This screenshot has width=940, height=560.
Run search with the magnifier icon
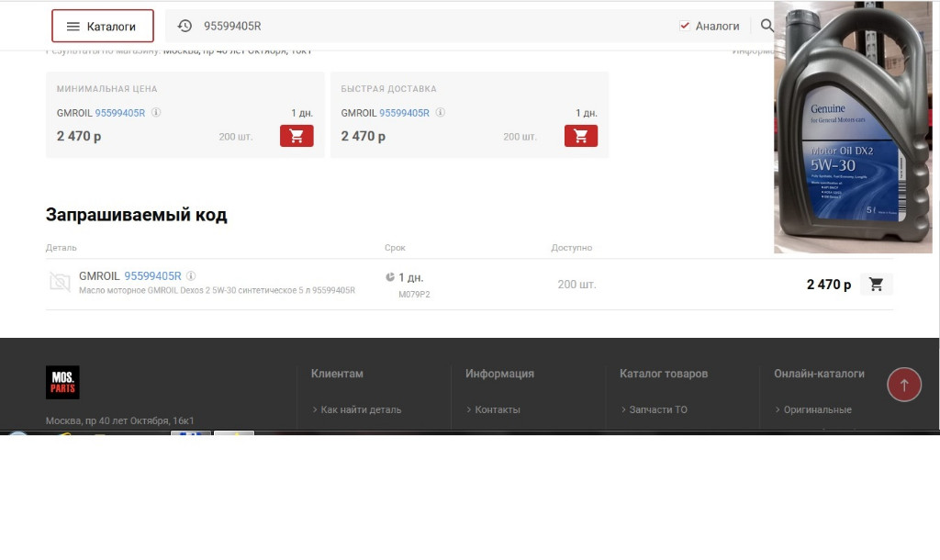point(767,26)
